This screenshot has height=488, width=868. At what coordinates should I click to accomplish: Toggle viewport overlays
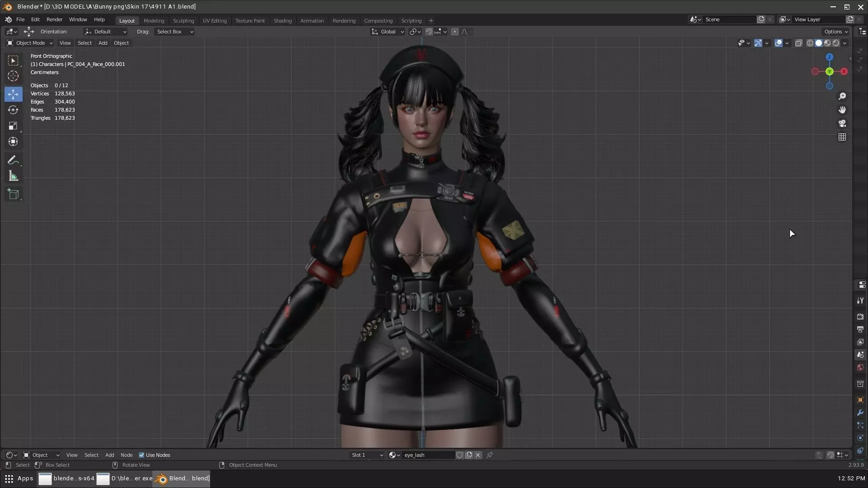tap(778, 43)
